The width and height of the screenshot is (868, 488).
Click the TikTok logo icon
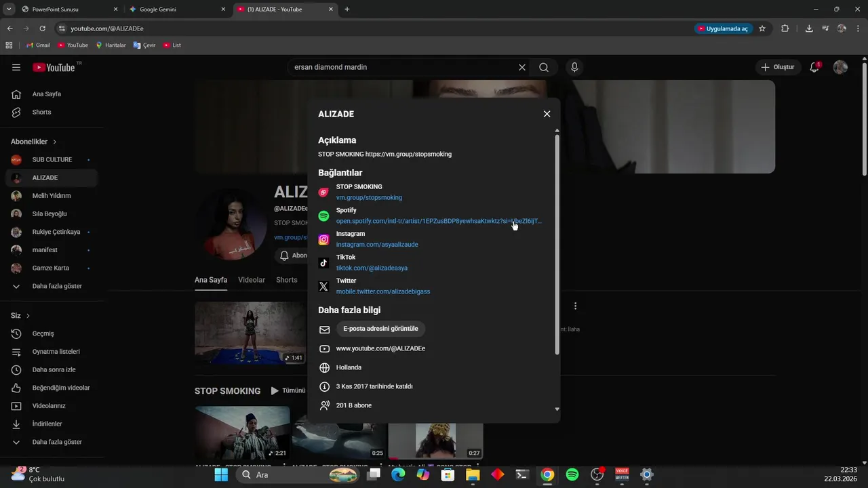point(323,263)
